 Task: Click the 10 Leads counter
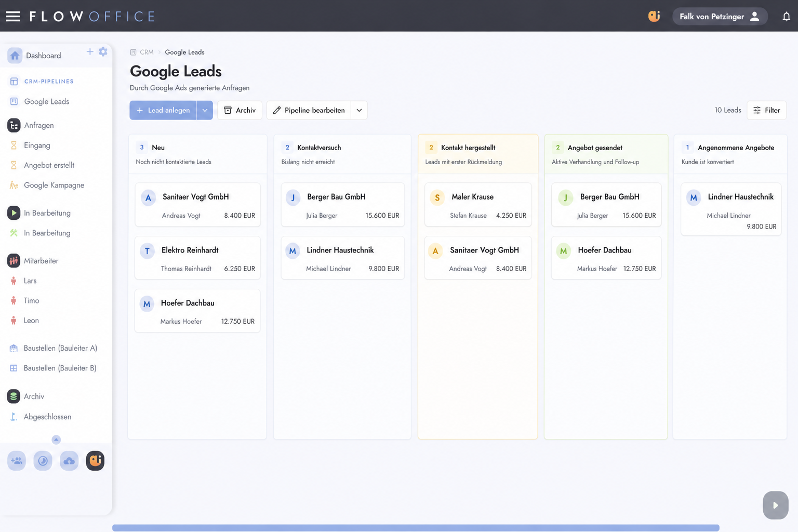727,110
